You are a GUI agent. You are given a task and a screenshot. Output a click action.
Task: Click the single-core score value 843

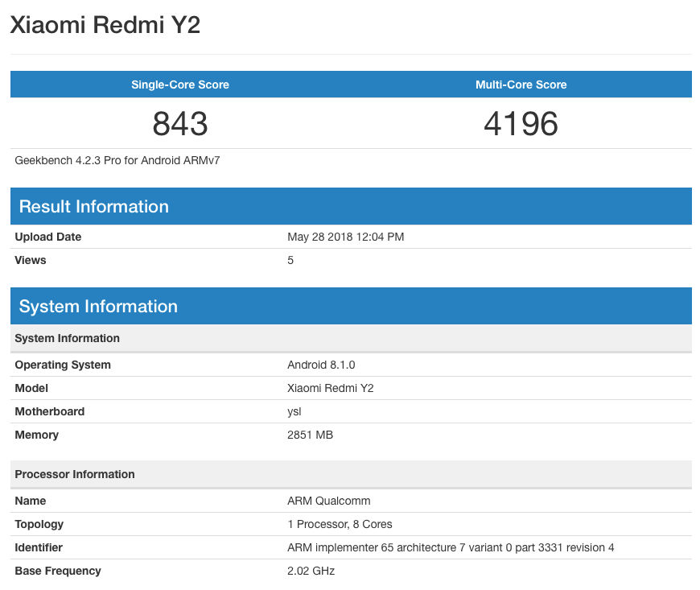pos(180,124)
